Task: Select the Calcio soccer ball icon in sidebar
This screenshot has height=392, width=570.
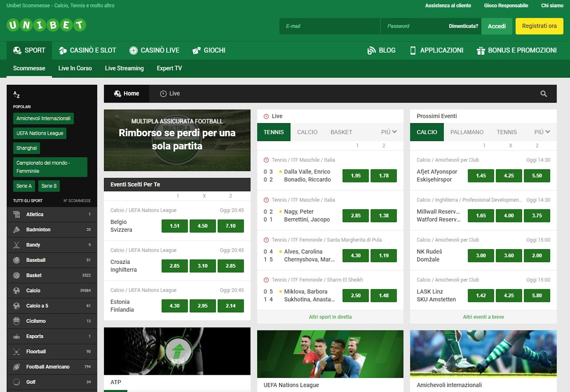Action: pos(17,291)
